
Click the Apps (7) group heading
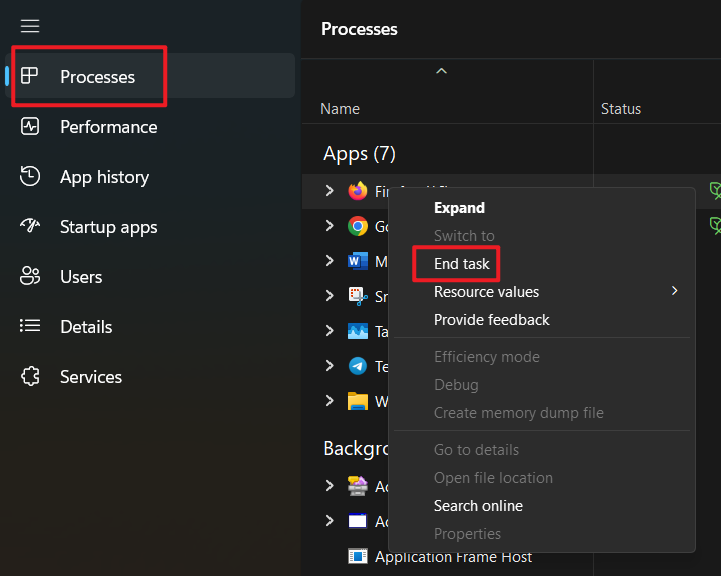tap(359, 154)
